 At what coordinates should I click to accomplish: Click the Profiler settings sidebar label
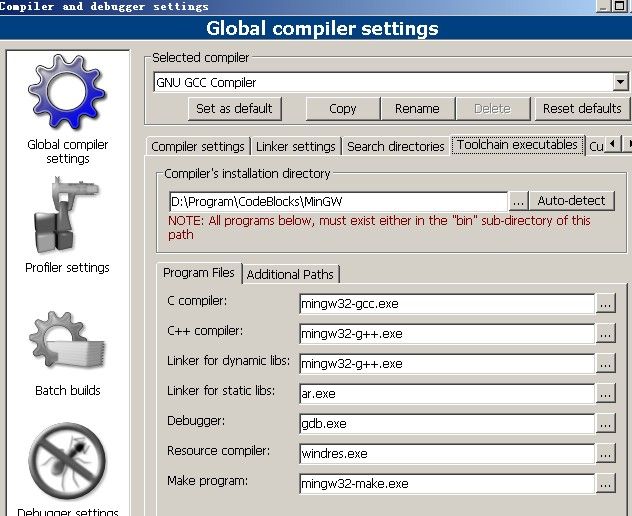pos(67,268)
